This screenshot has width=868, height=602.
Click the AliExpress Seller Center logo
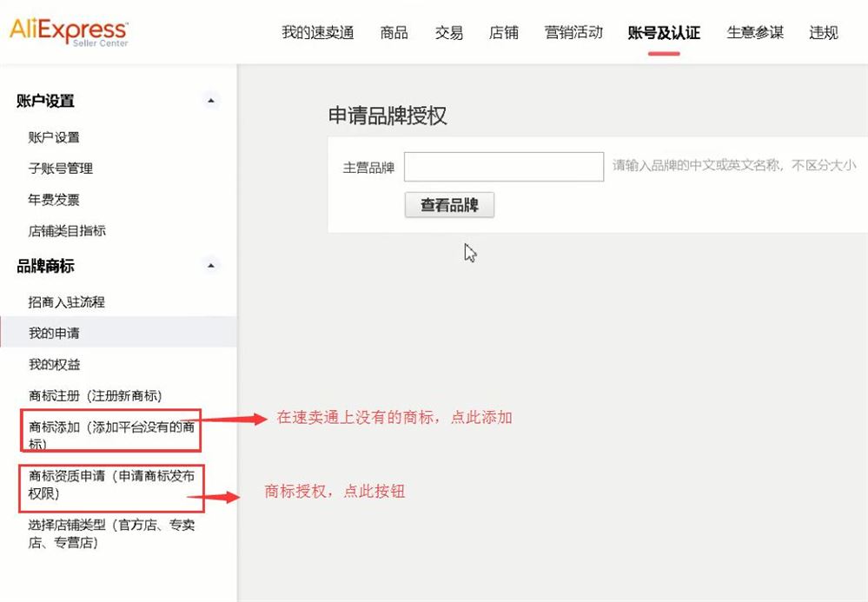(x=70, y=32)
